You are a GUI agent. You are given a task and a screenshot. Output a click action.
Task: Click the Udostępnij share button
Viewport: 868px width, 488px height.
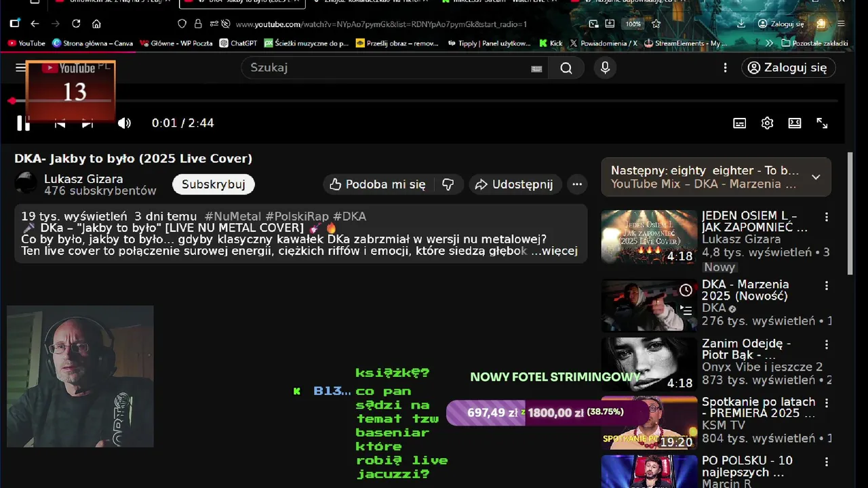click(x=514, y=184)
